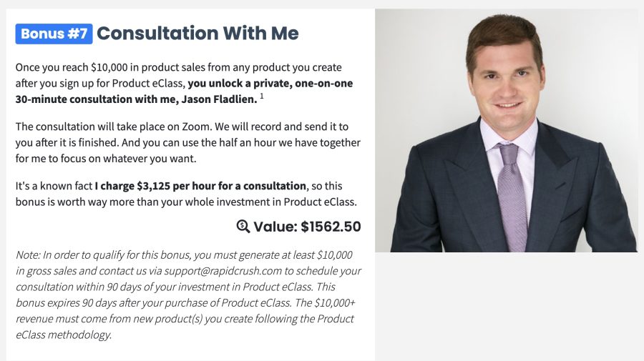Click the Value: $1562.50 text
Viewport: 644px width, 361px height.
coord(307,227)
